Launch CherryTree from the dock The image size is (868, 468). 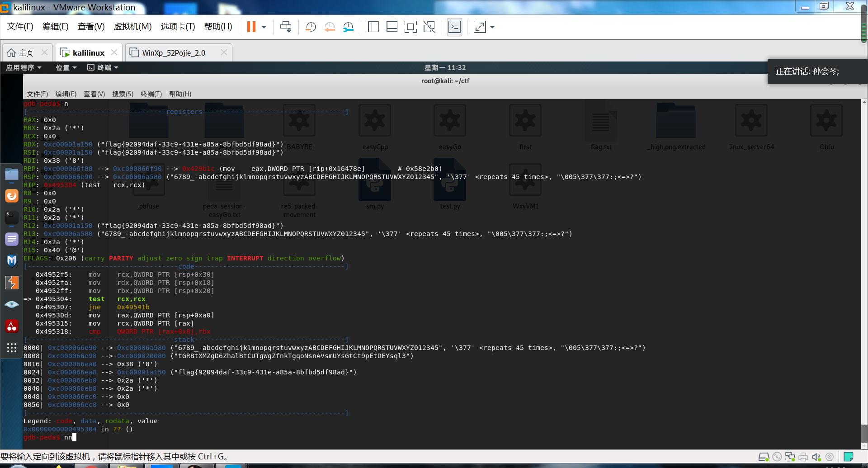[11, 326]
